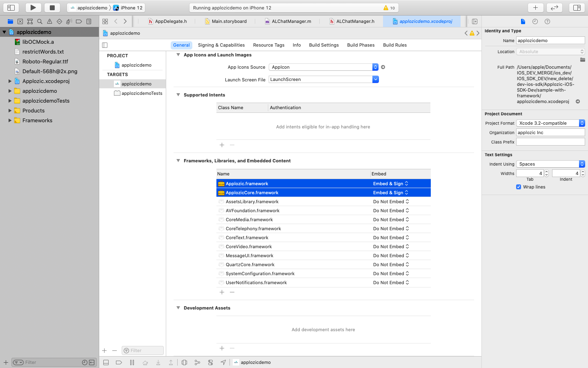Change Applozic.framework embed option
This screenshot has width=588, height=368.
point(391,184)
